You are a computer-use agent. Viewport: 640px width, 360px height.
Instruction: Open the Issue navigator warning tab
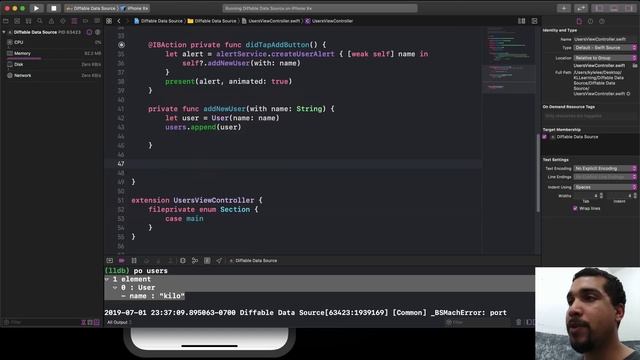tap(51, 21)
